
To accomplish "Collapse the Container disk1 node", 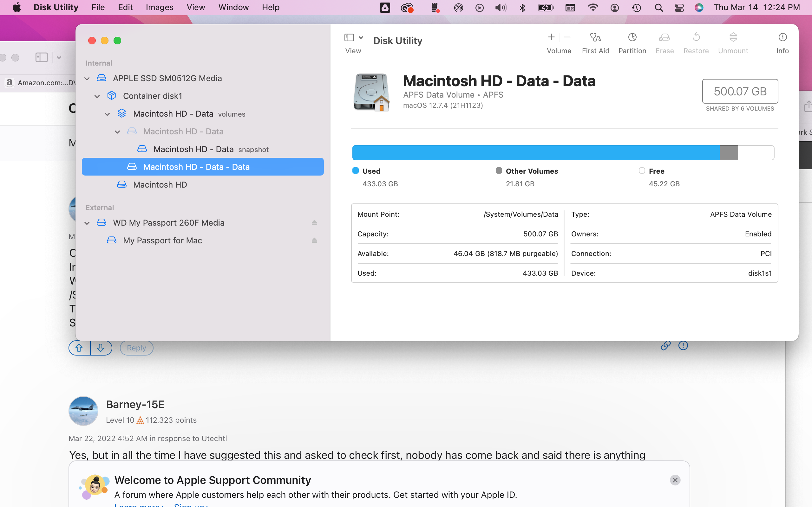I will (x=97, y=96).
